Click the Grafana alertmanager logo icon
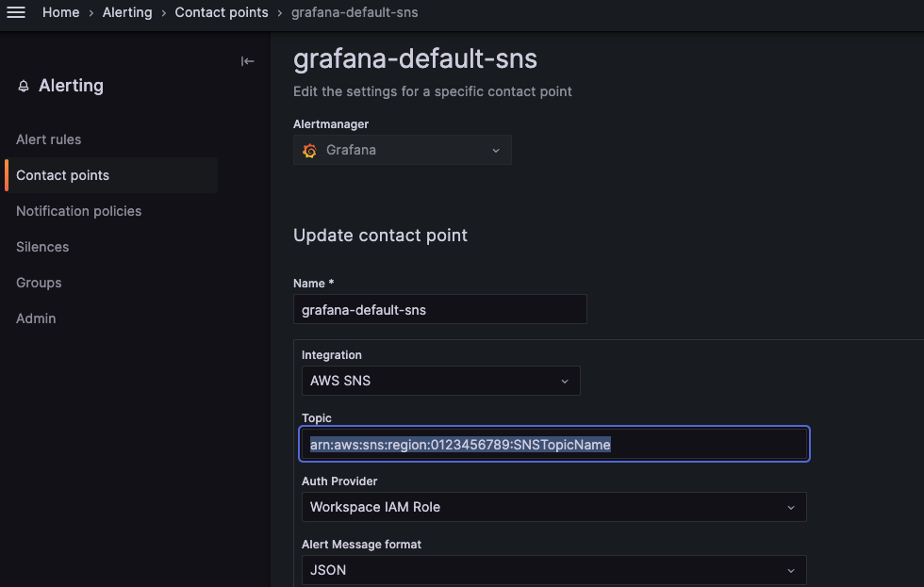 (309, 150)
